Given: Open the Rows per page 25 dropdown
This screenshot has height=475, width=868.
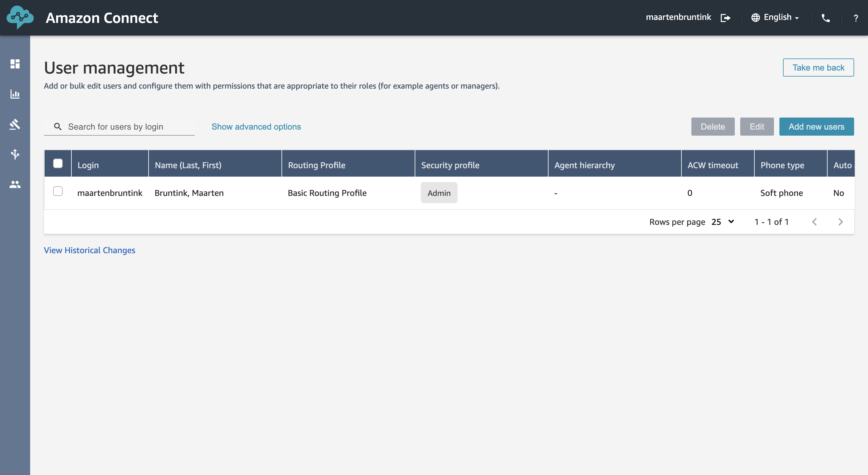Looking at the screenshot, I should pyautogui.click(x=723, y=222).
